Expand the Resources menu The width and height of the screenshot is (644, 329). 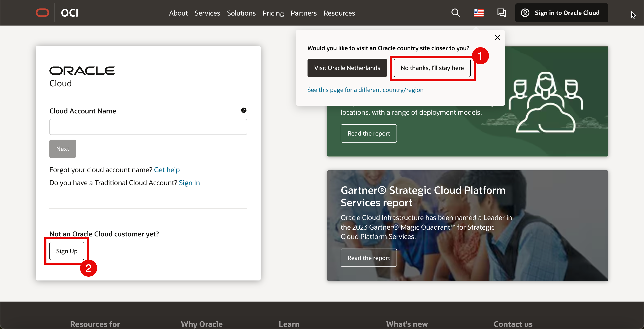[339, 13]
